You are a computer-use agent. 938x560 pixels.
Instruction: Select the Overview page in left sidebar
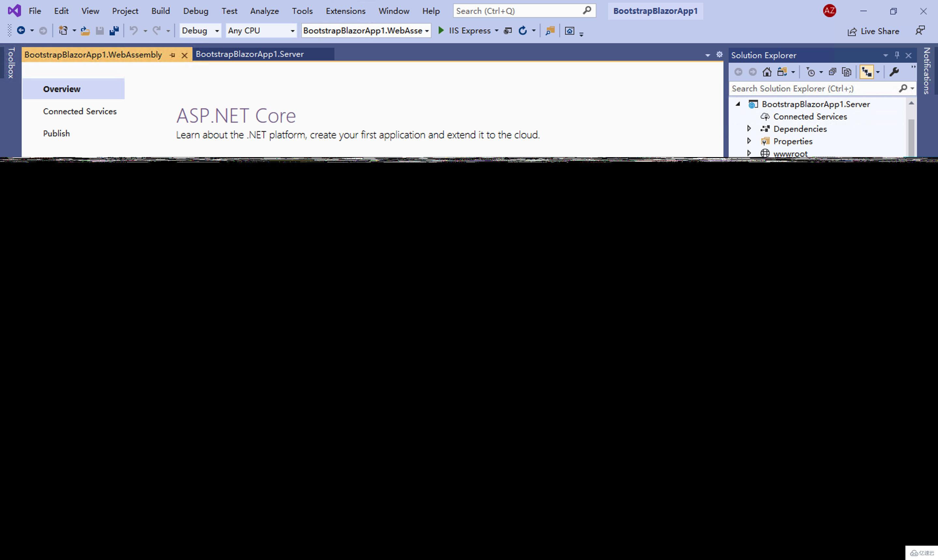73,89
